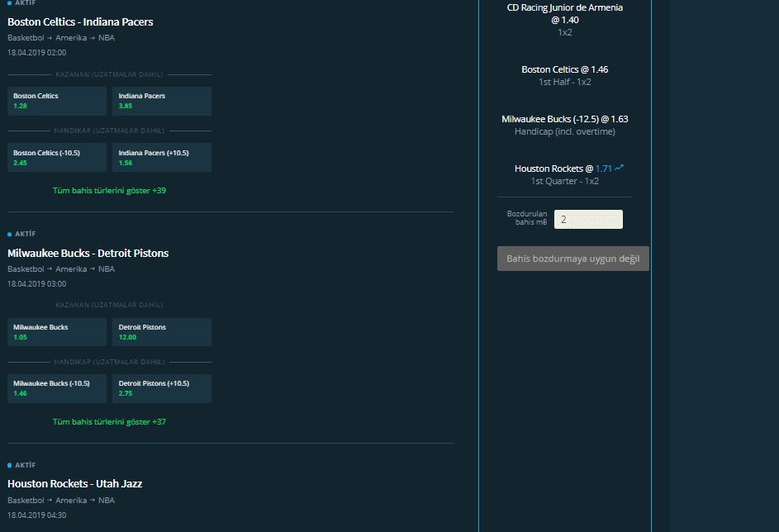Select 'Boston Celtics @ 1.46' bet slip entry

click(565, 69)
